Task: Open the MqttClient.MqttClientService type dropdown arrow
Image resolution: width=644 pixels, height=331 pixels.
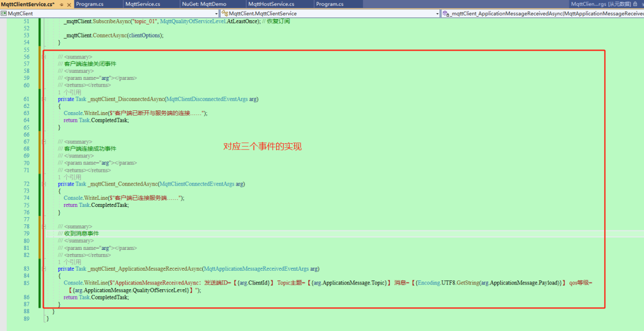Action: (437, 14)
